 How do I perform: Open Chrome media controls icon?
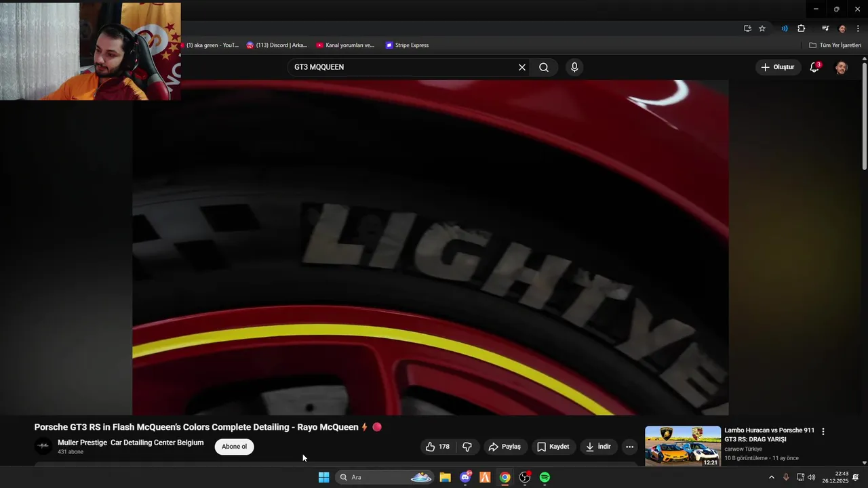[825, 28]
